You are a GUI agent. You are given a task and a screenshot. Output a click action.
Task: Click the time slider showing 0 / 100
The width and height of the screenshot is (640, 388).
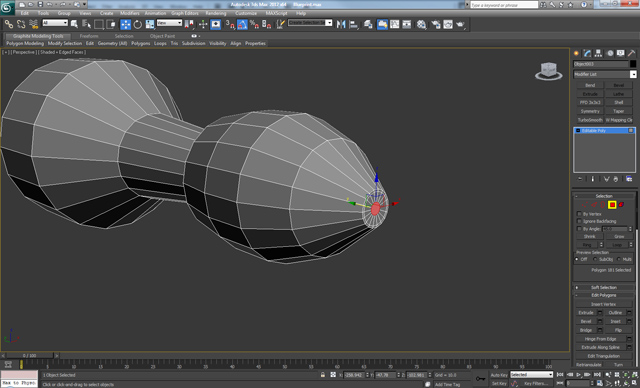[29, 356]
